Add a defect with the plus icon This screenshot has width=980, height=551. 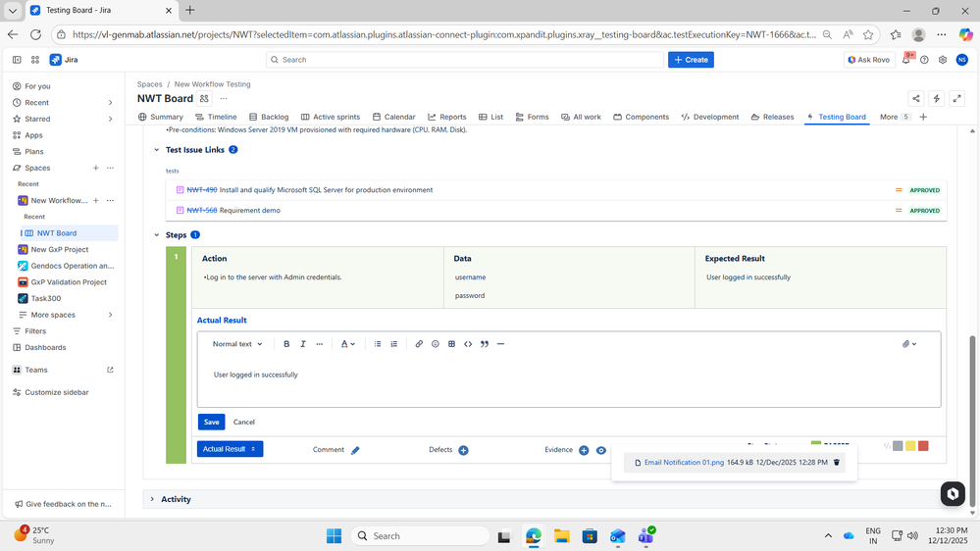tap(463, 450)
